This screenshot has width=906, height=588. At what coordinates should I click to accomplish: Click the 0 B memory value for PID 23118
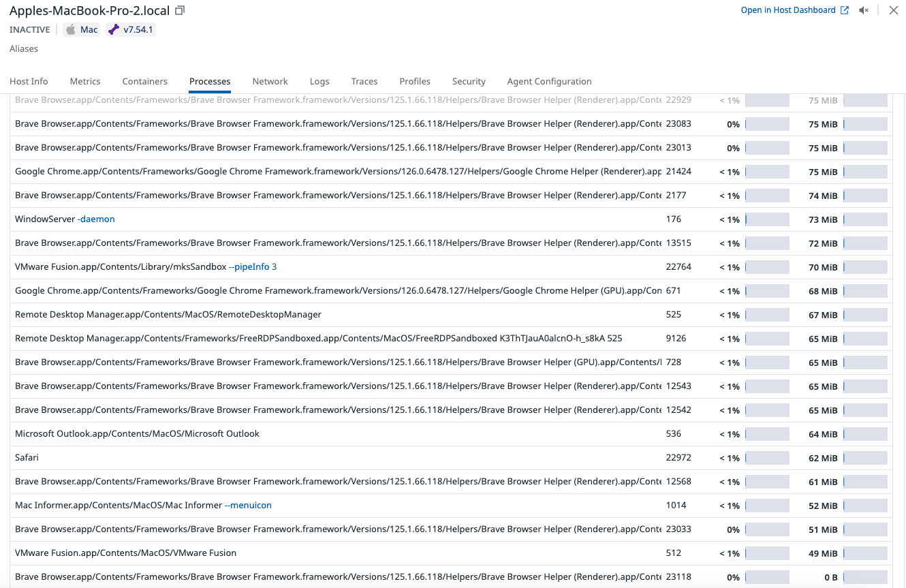(x=830, y=577)
